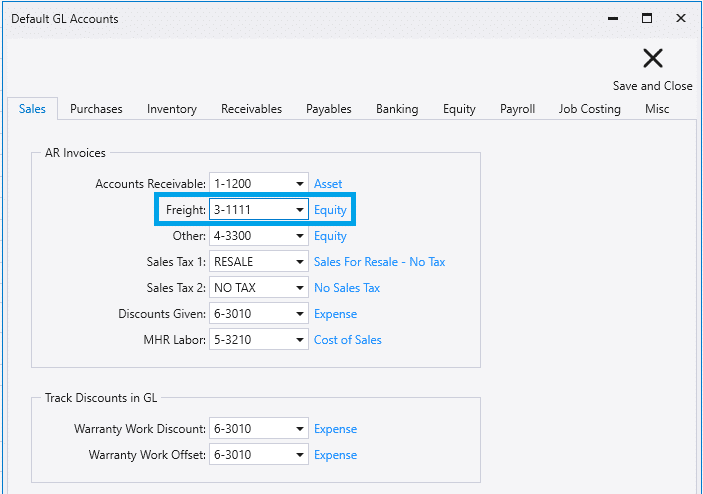Go to the Receivables tab
The width and height of the screenshot is (703, 494).
coord(251,109)
